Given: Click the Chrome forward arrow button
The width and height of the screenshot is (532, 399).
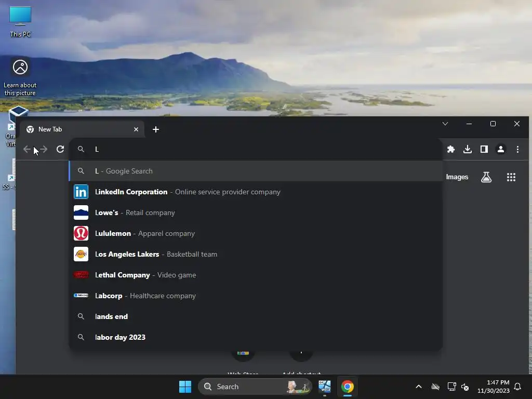Looking at the screenshot, I should tap(44, 149).
